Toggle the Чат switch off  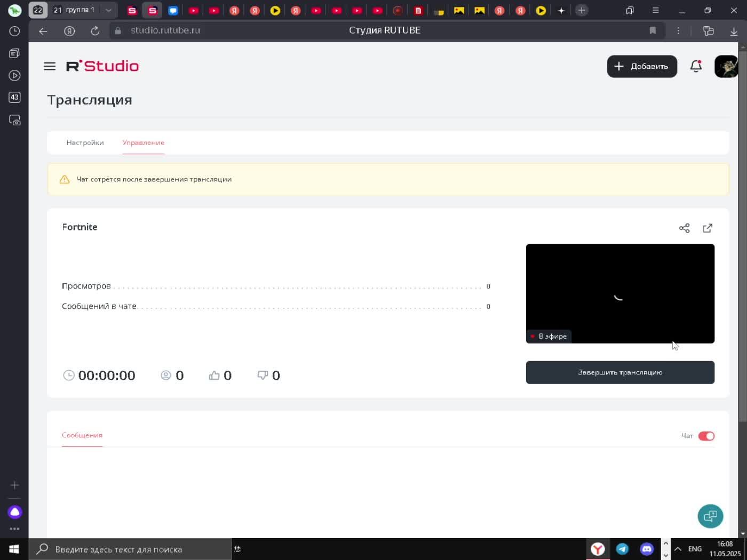coord(706,436)
